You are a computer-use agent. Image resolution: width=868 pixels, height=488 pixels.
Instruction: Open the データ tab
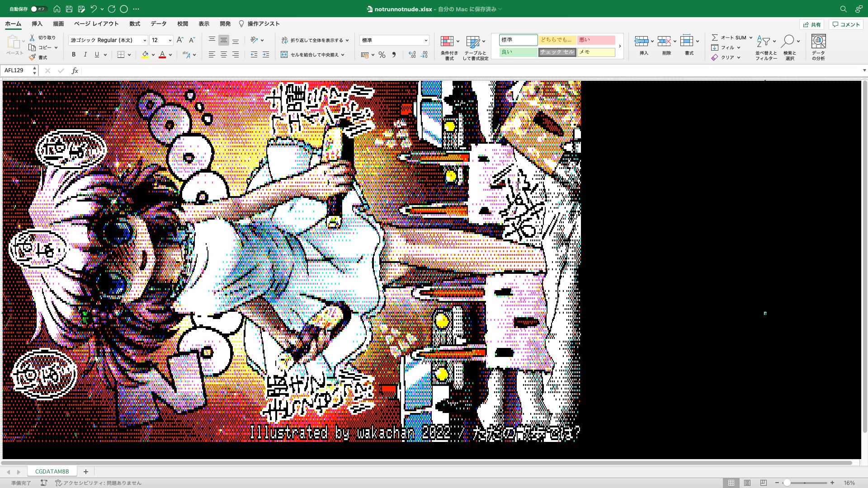159,24
